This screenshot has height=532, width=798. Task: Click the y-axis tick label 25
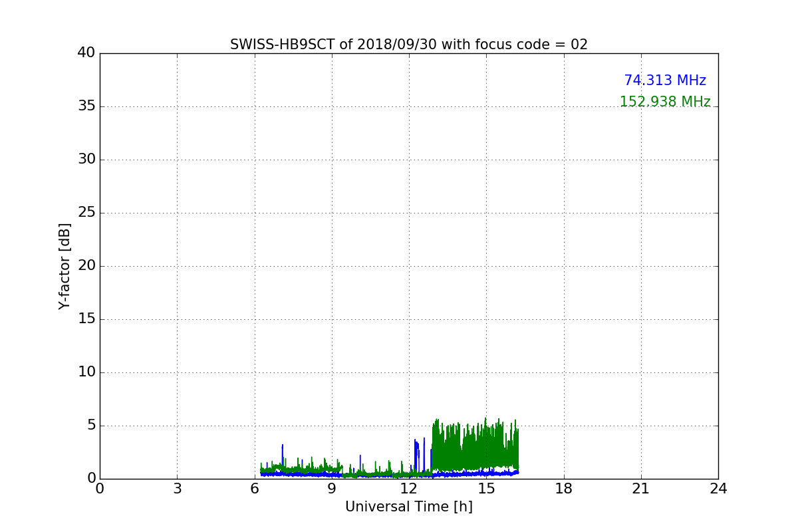86,213
